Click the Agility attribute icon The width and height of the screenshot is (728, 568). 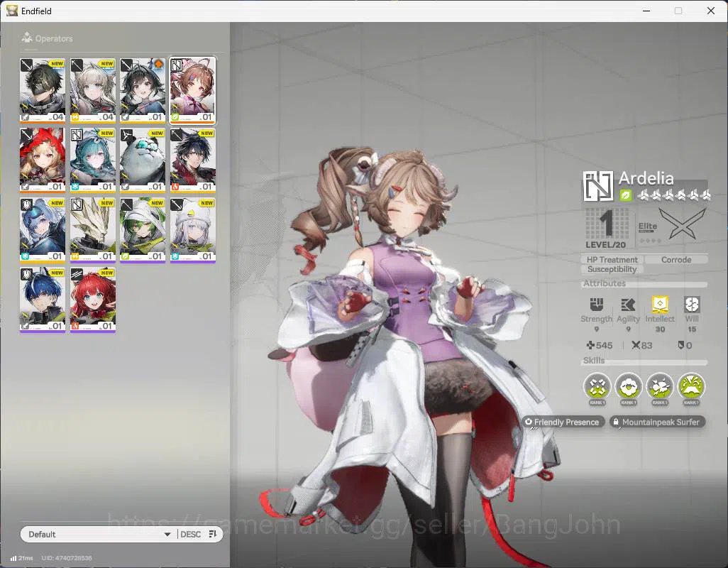[x=628, y=305]
